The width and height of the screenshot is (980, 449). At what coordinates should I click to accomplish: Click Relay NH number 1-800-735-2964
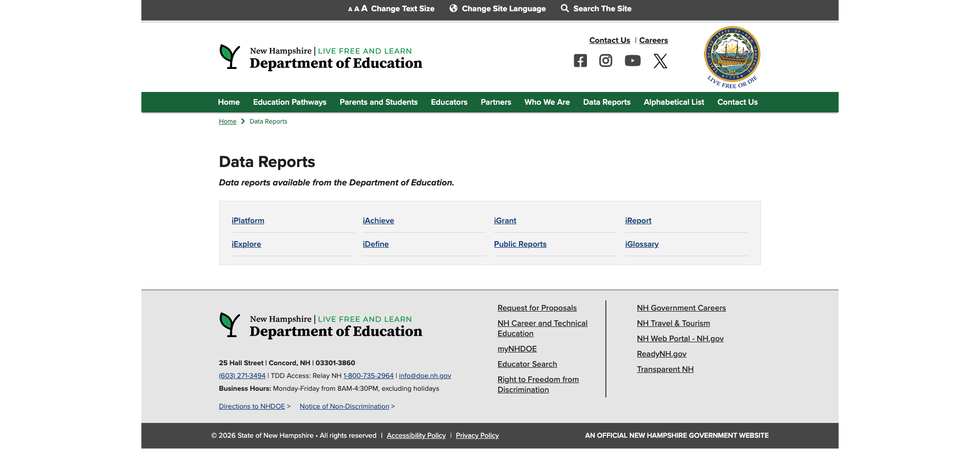click(x=369, y=376)
